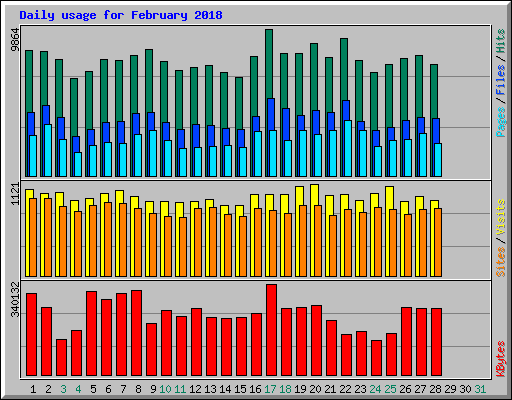Click the chart title 'Daily usage for February 2018'

point(121,15)
